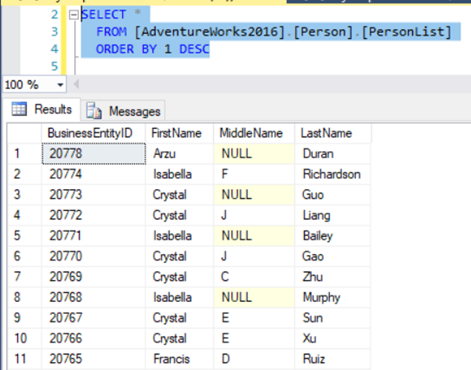The height and width of the screenshot is (370, 471).
Task: Click the left scroll arrow beside zoom
Action: coord(76,84)
